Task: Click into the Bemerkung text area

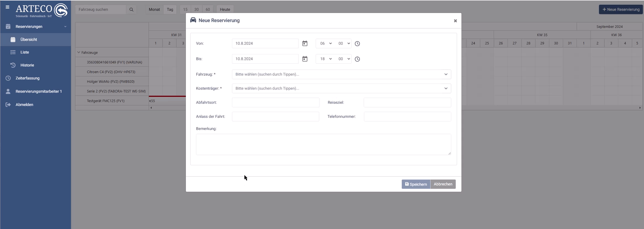Action: [323, 144]
